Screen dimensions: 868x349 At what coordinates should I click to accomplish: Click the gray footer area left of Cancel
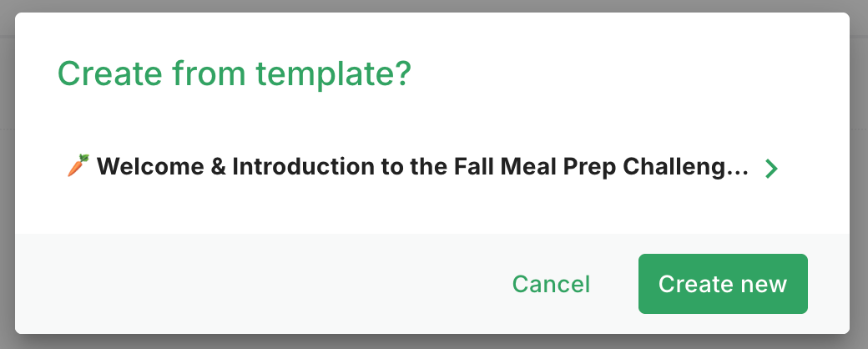[x=250, y=284]
